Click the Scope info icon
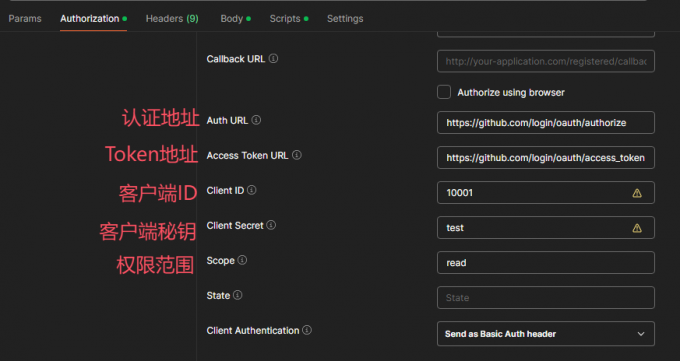 [x=242, y=260]
